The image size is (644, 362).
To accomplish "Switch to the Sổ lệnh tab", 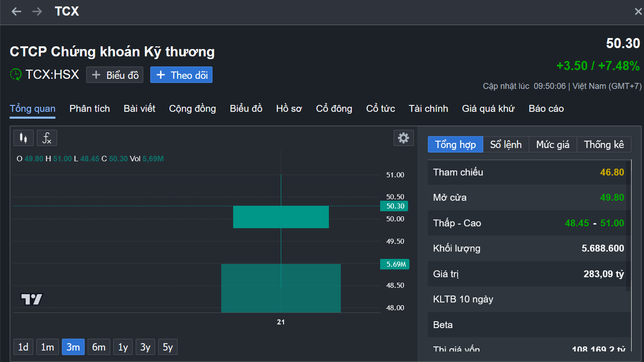I will pyautogui.click(x=506, y=145).
